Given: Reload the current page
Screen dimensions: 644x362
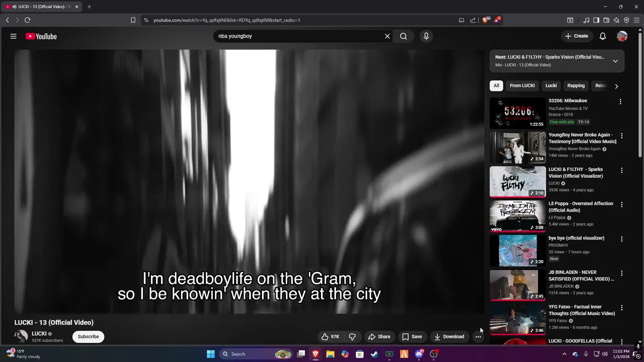Looking at the screenshot, I should [x=27, y=20].
